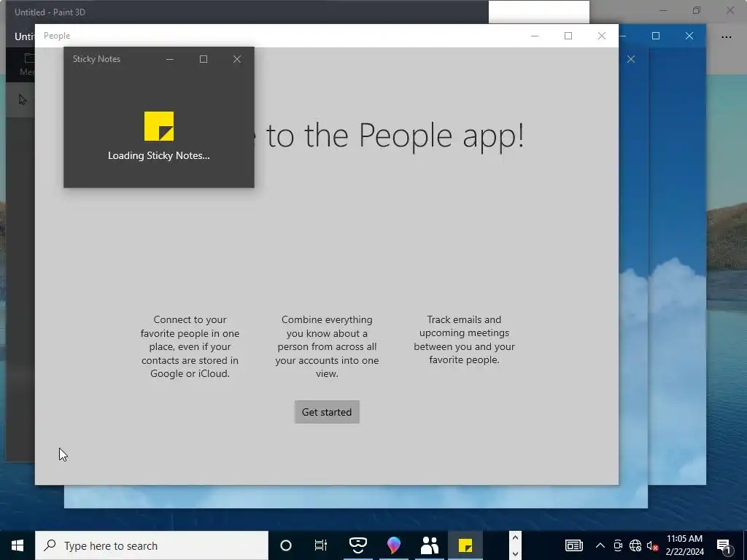
Task: Click the 'Untitled - Paint 3D' title text
Action: pos(50,12)
